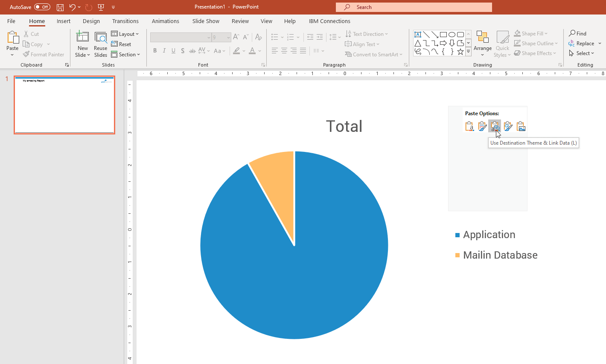Expand the Select dropdown in Editing

click(x=582, y=53)
